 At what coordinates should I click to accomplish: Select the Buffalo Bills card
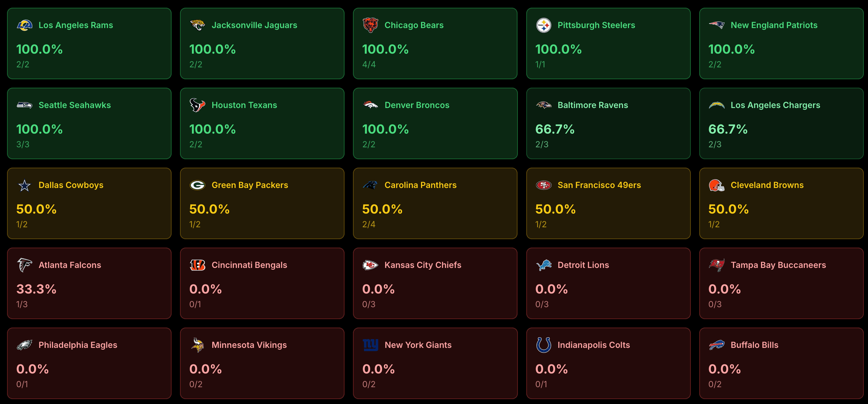pyautogui.click(x=781, y=363)
